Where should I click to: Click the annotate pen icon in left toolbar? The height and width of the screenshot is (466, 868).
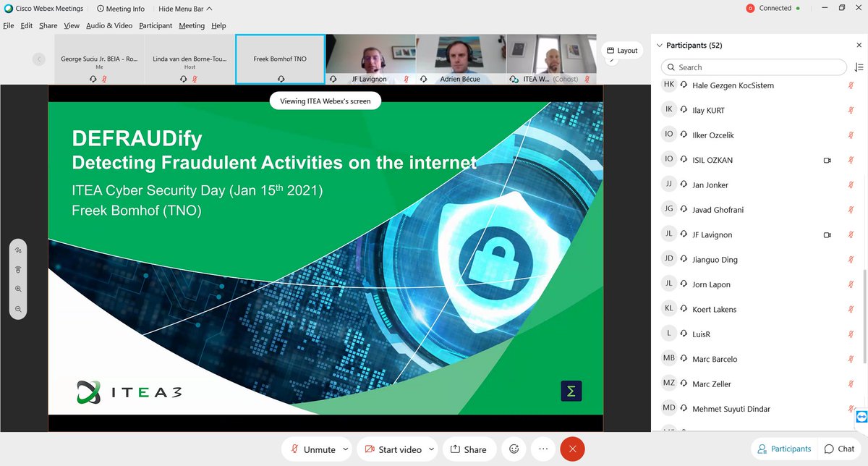pos(18,250)
